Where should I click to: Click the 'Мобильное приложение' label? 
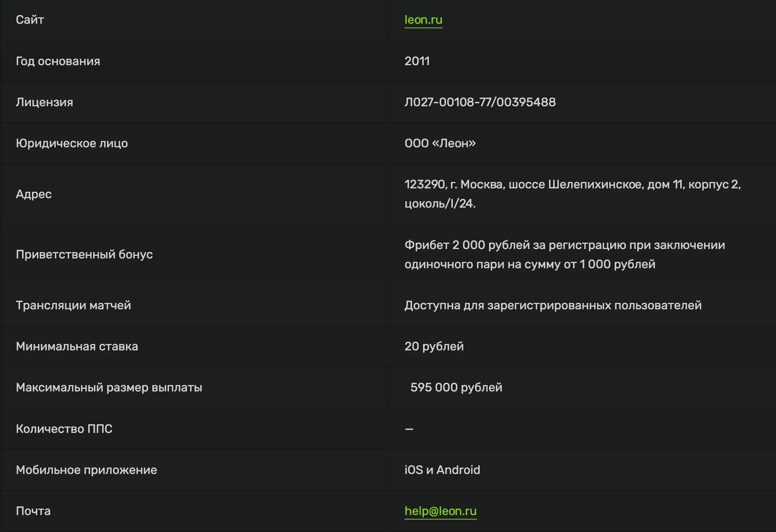[x=86, y=470]
